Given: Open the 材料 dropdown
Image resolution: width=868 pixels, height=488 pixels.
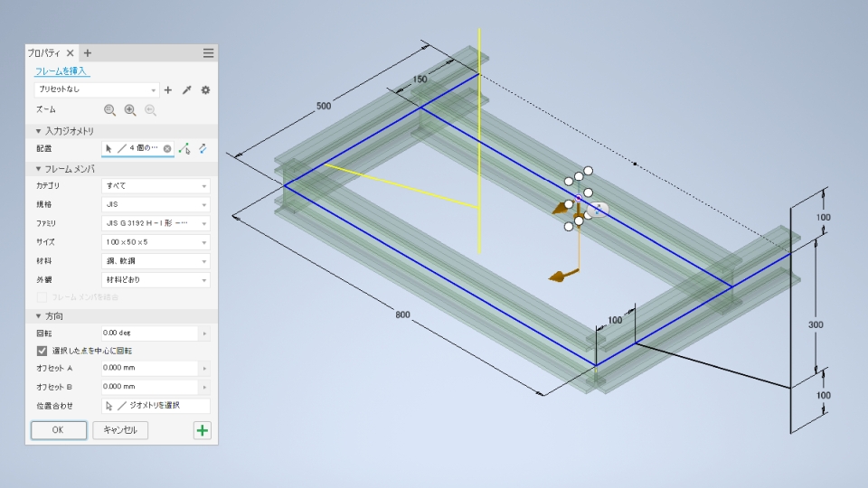Looking at the screenshot, I should point(156,261).
